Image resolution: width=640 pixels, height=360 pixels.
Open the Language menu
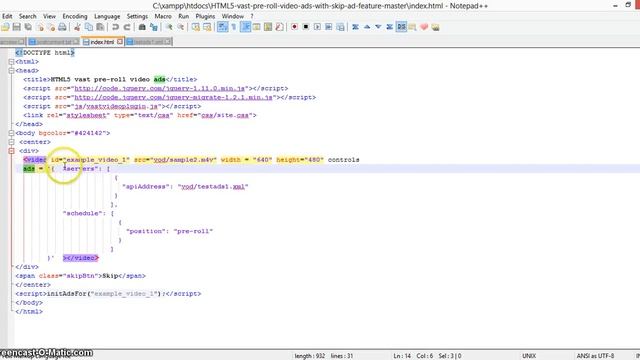(107, 16)
